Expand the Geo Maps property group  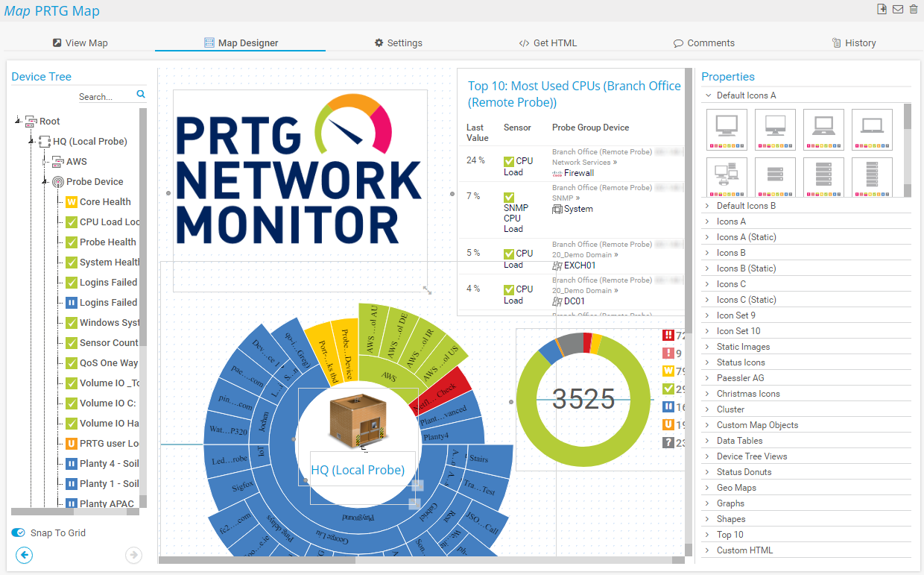tap(736, 488)
